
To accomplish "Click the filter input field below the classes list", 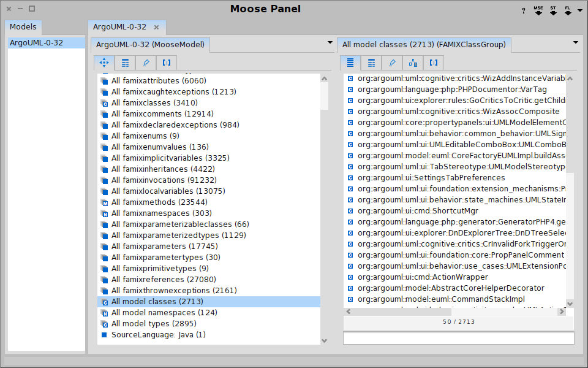I will pos(459,338).
